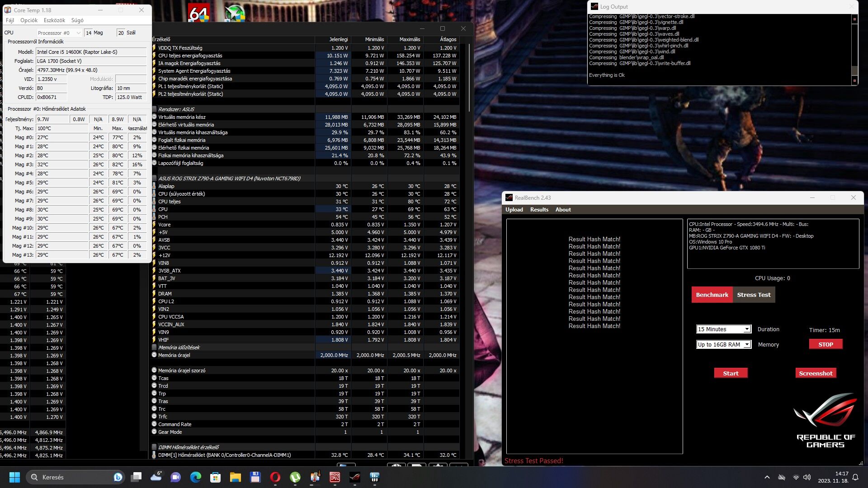The width and height of the screenshot is (868, 488).
Task: Click the Átlagos column header in HWiNFO
Action: coord(442,39)
